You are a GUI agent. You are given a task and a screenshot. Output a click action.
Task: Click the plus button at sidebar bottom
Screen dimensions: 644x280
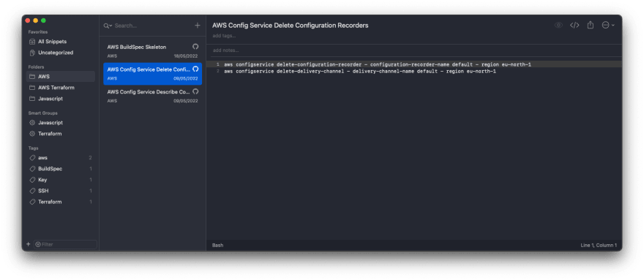(x=29, y=244)
